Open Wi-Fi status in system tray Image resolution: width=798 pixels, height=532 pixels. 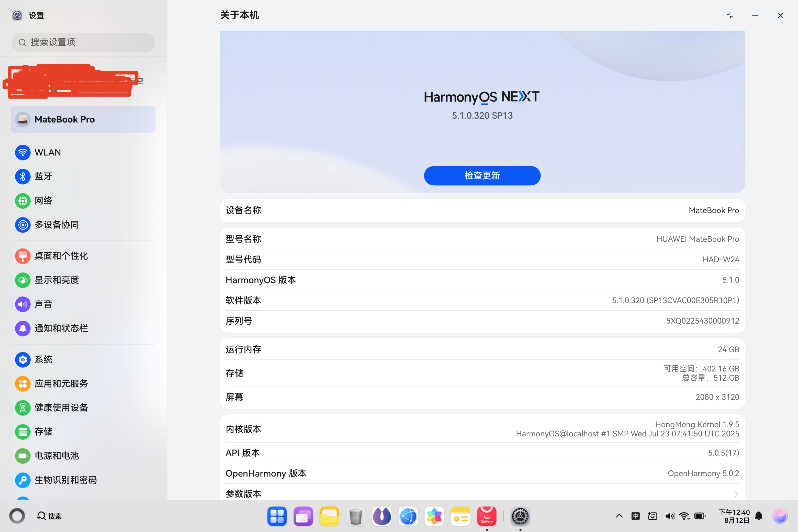(685, 516)
